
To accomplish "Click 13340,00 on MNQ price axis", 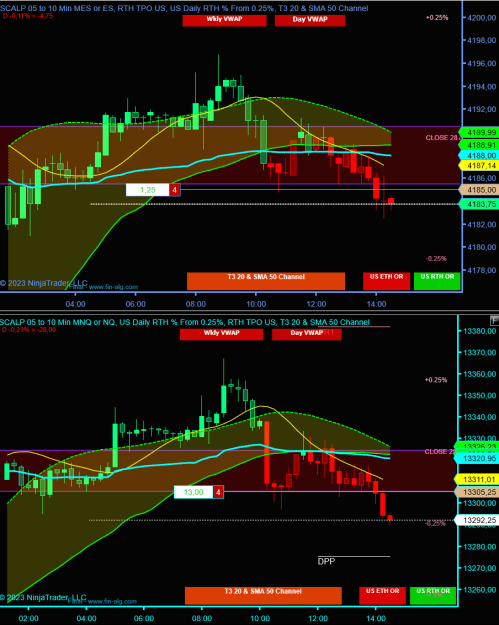I will click(x=480, y=417).
